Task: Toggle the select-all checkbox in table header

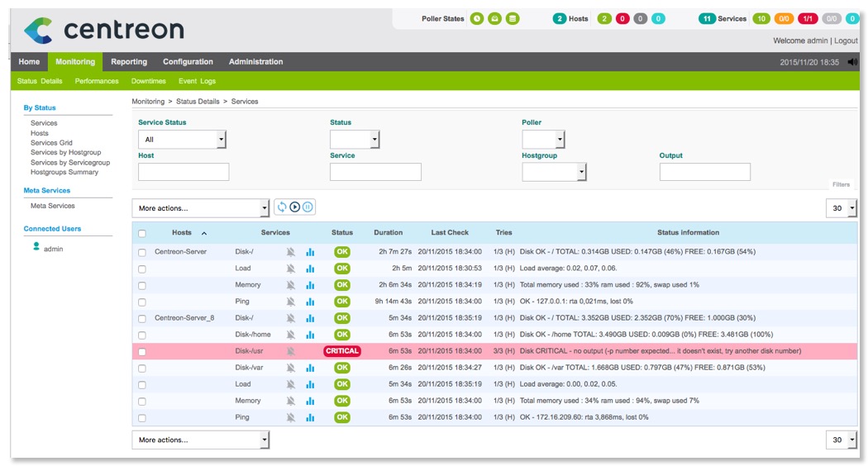Action: (x=142, y=234)
